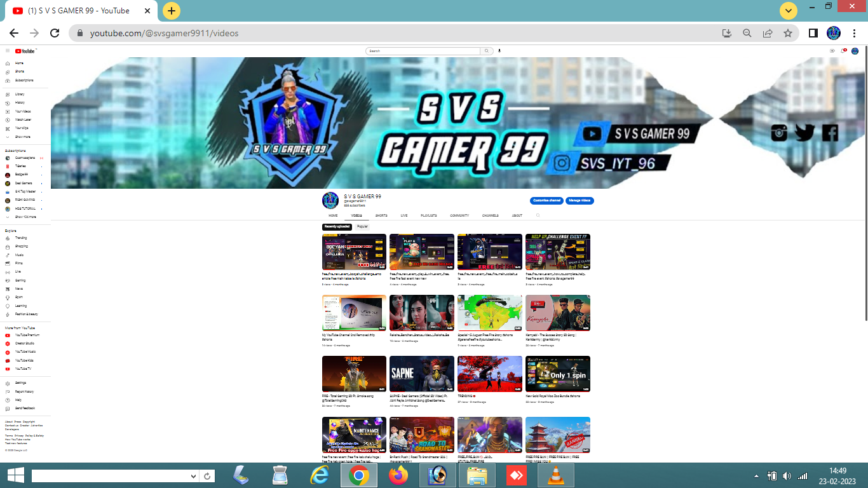Bookmark this page with star icon

click(788, 33)
